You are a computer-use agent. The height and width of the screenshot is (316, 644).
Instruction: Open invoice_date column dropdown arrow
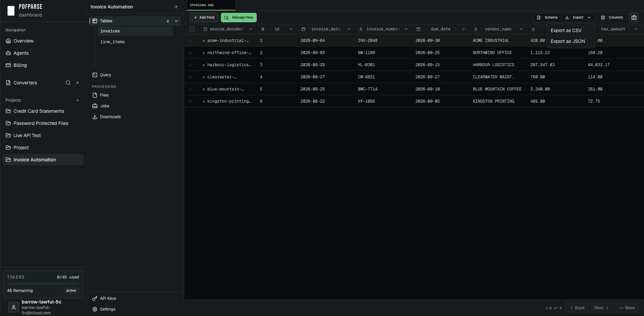click(349, 29)
